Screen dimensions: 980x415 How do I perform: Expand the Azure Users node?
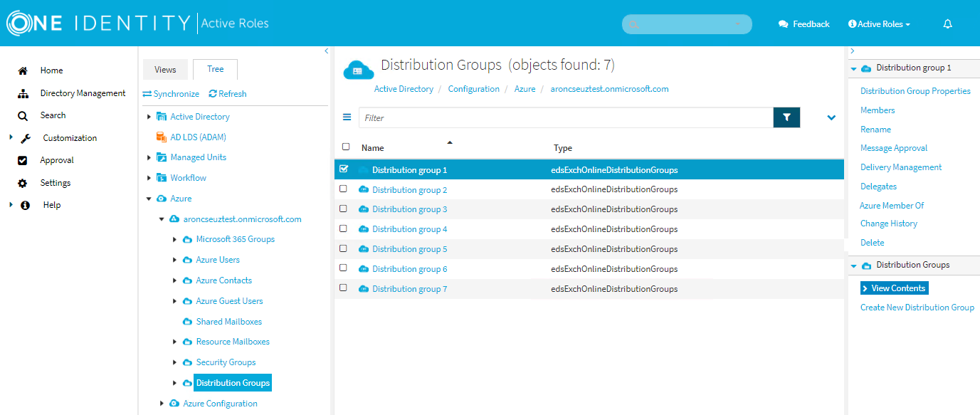coord(175,260)
